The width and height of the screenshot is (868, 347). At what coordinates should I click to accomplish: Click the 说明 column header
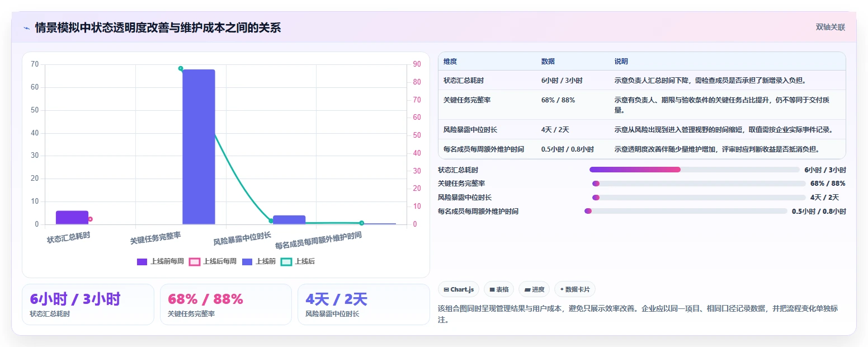(621, 62)
